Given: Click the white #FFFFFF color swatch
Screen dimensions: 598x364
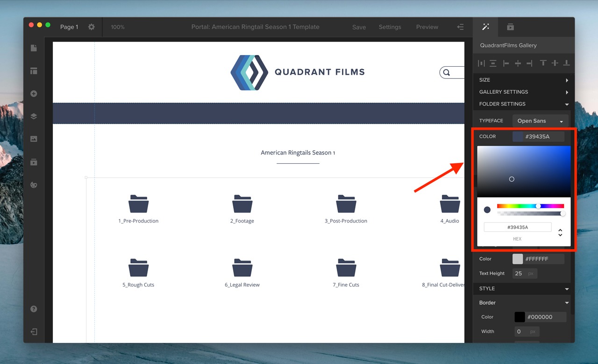Looking at the screenshot, I should pyautogui.click(x=518, y=259).
